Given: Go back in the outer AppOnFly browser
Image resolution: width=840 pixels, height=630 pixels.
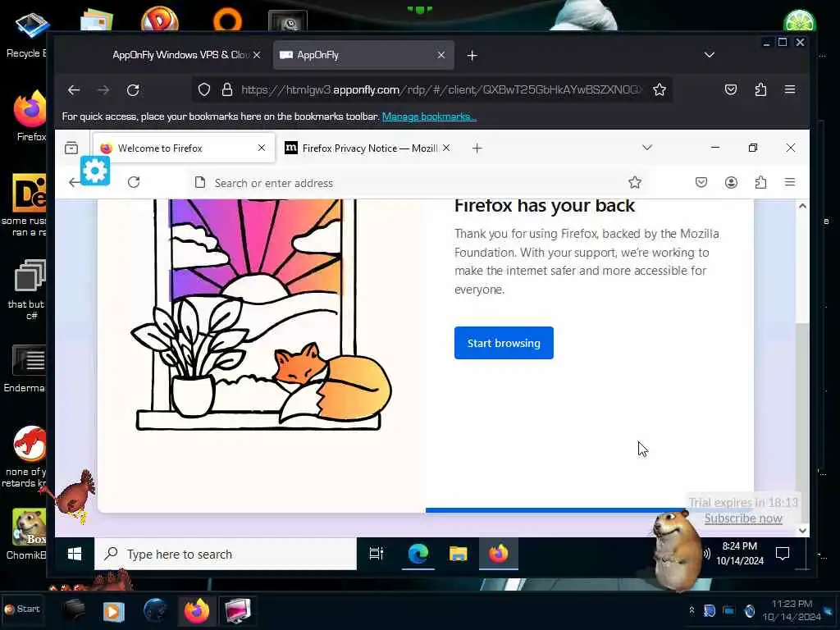Looking at the screenshot, I should tap(74, 90).
